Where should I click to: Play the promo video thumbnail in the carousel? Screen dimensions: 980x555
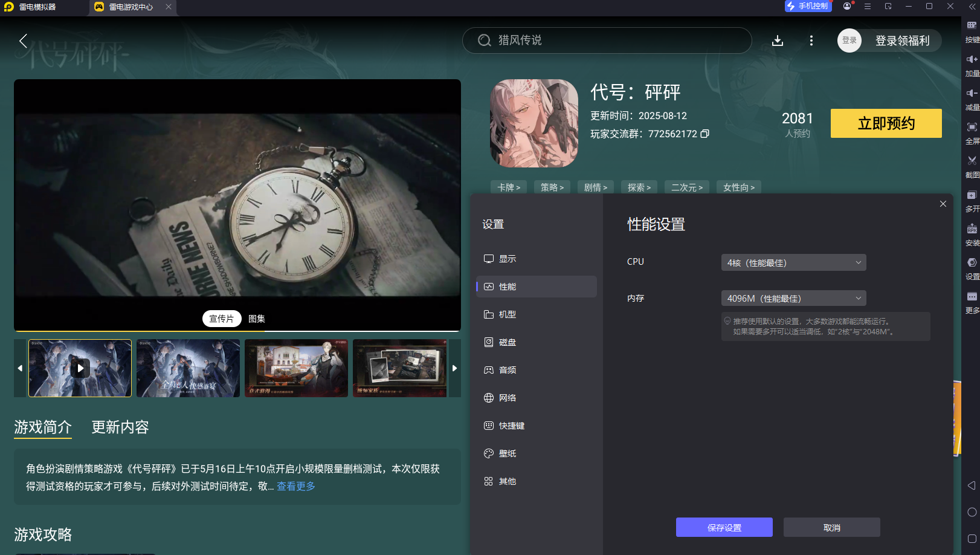point(80,368)
